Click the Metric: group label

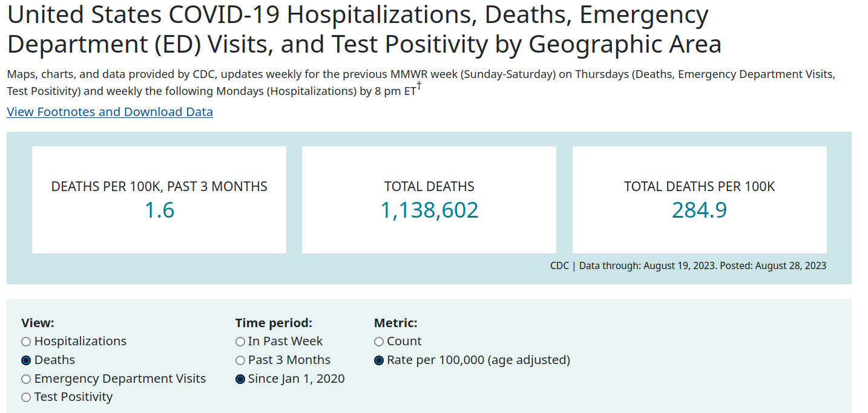(396, 323)
